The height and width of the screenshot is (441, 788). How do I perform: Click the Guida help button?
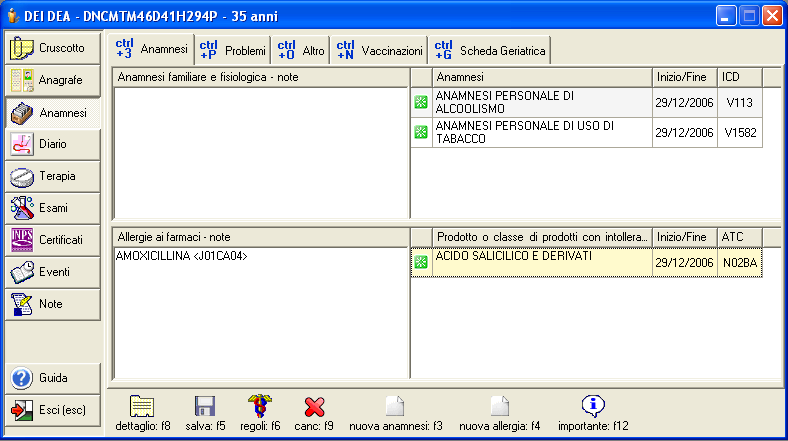tap(53, 378)
